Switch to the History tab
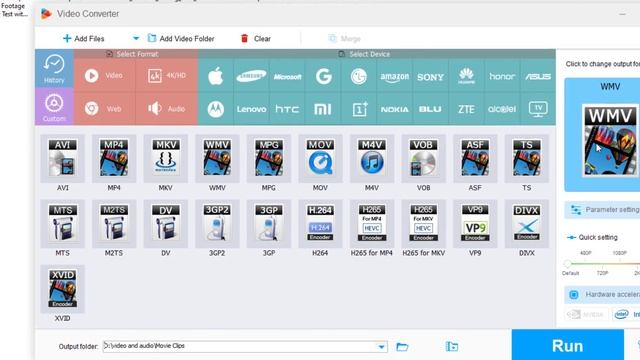Image resolution: width=640 pixels, height=360 pixels. (x=54, y=69)
